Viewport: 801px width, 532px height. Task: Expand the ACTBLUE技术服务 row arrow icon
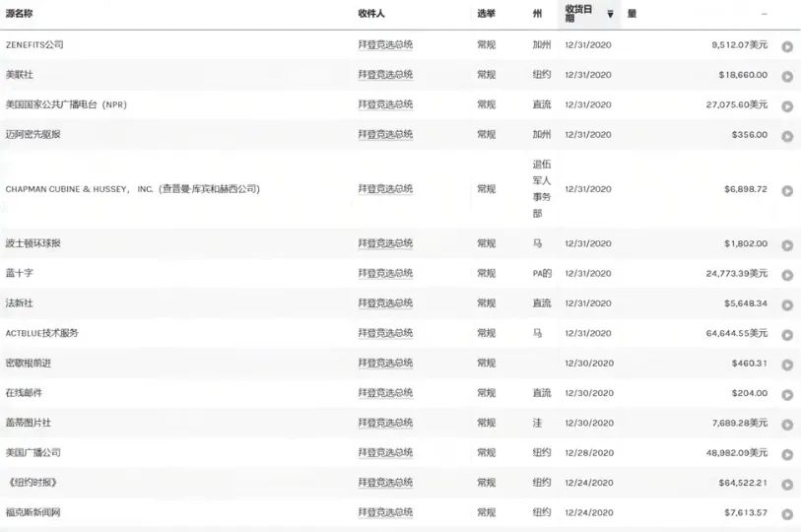[787, 335]
